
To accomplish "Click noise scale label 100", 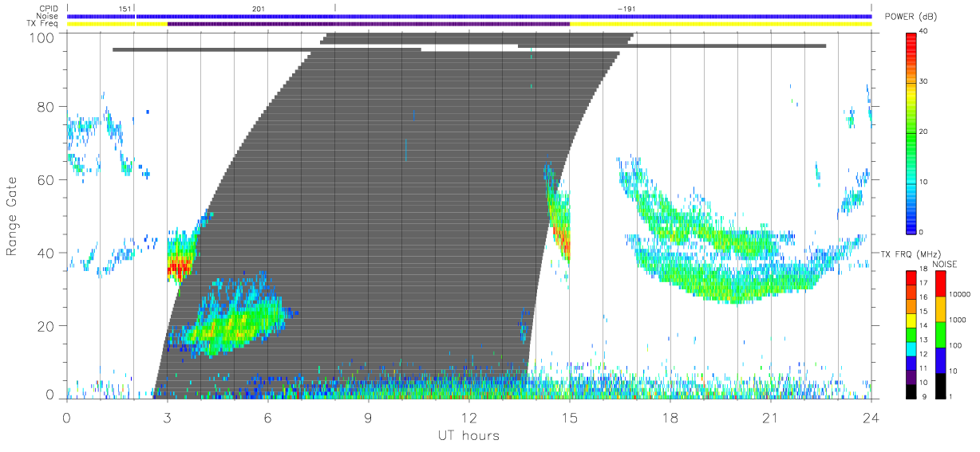I will pos(957,345).
